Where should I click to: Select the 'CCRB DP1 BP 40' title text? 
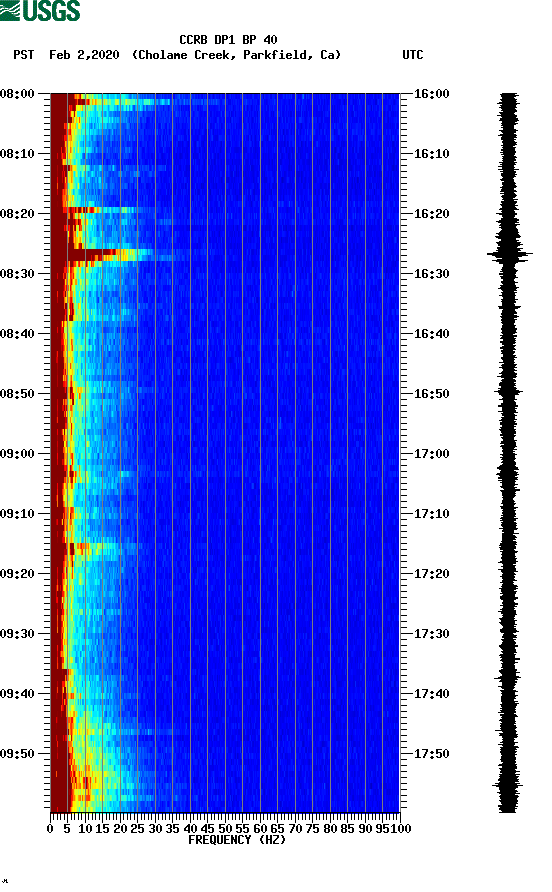click(228, 40)
